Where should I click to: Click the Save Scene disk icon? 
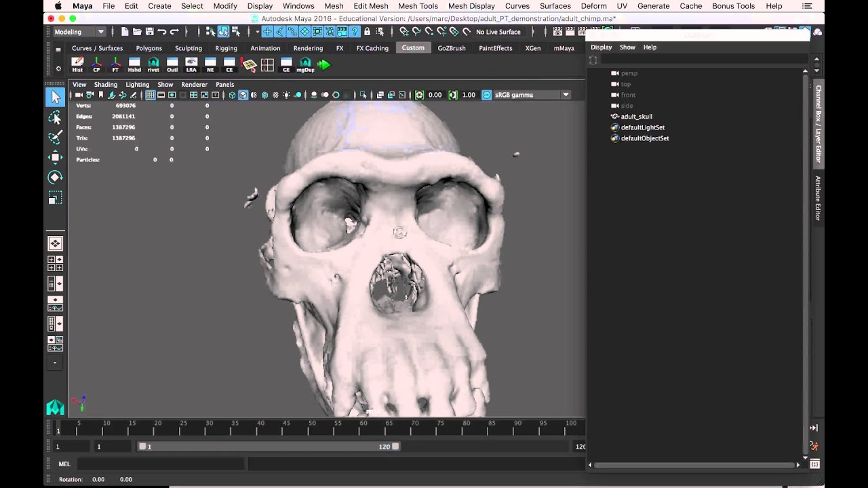click(149, 32)
